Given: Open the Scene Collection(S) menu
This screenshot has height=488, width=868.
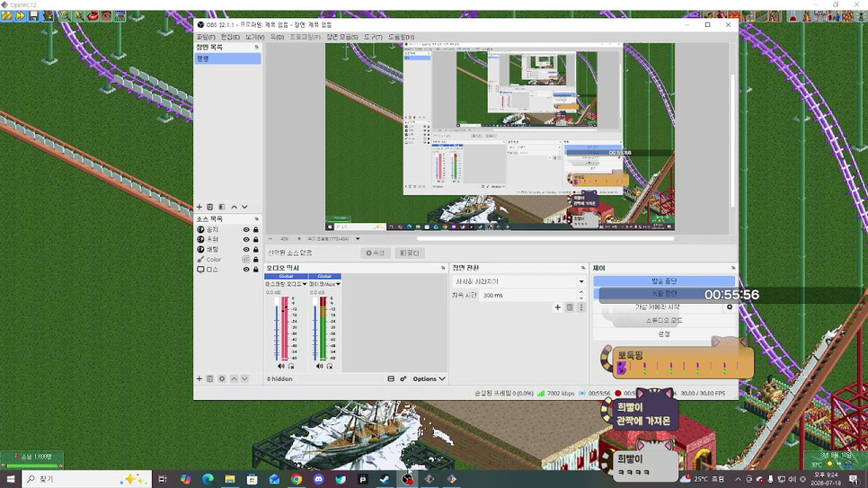Looking at the screenshot, I should coord(342,37).
